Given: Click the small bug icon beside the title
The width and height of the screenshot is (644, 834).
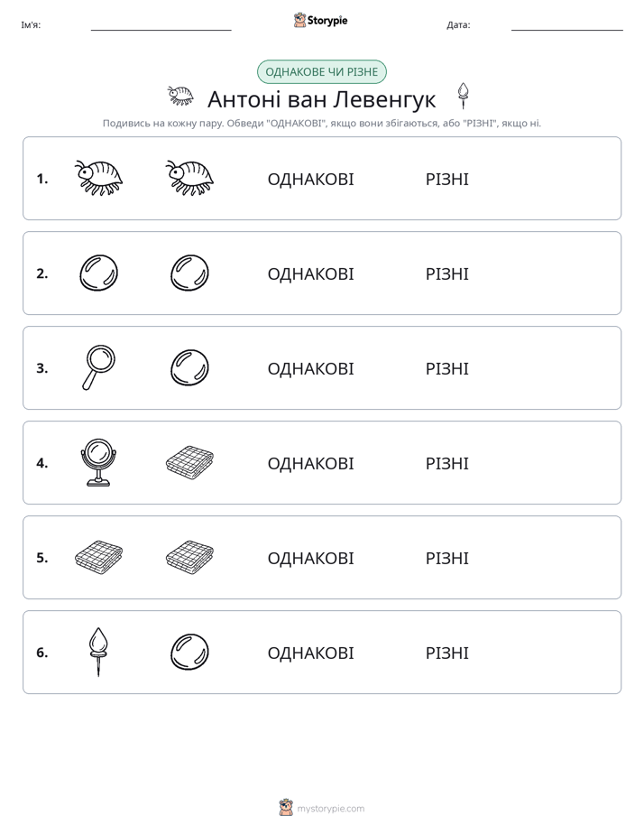Looking at the screenshot, I should click(x=180, y=96).
